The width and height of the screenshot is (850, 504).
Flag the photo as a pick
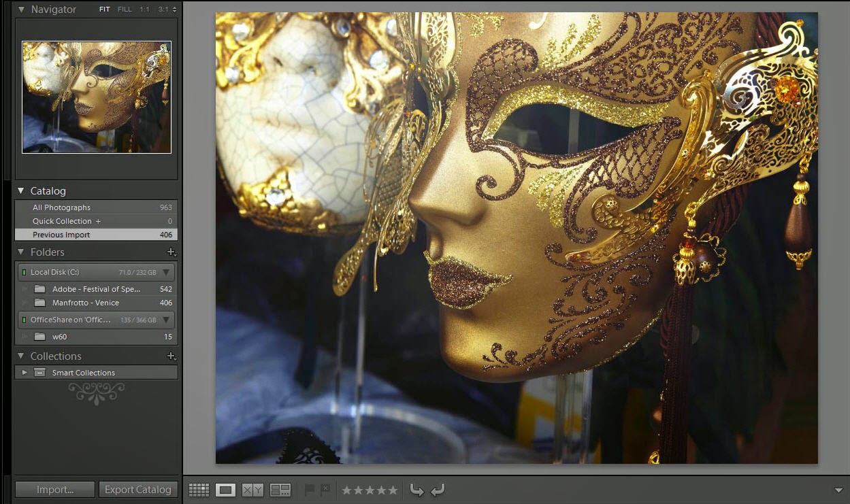point(310,489)
